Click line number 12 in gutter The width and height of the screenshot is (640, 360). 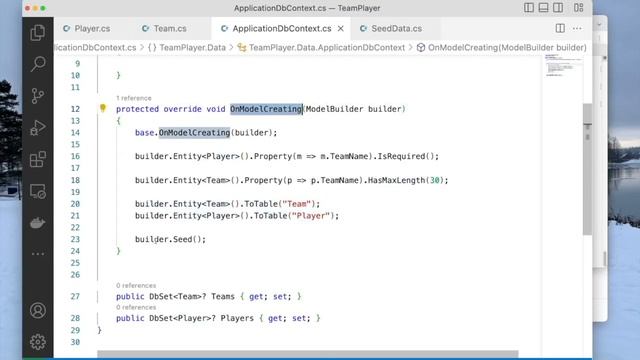[76, 109]
